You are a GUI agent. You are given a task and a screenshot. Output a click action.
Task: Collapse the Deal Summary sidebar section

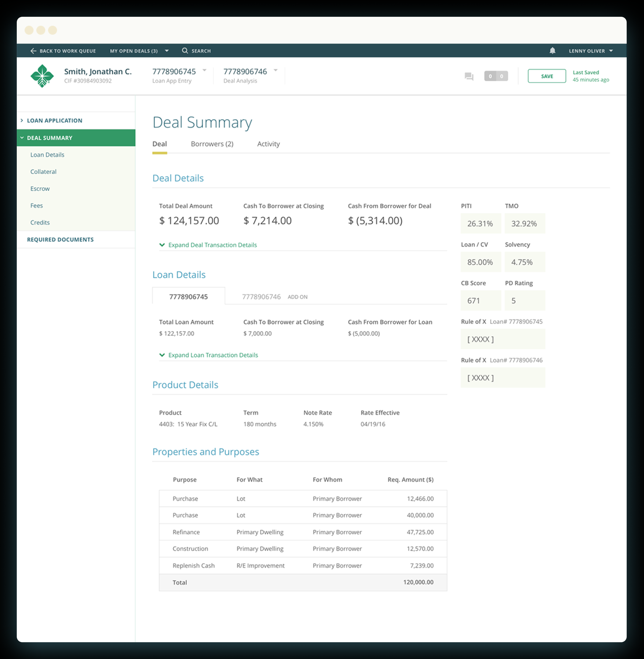click(76, 138)
